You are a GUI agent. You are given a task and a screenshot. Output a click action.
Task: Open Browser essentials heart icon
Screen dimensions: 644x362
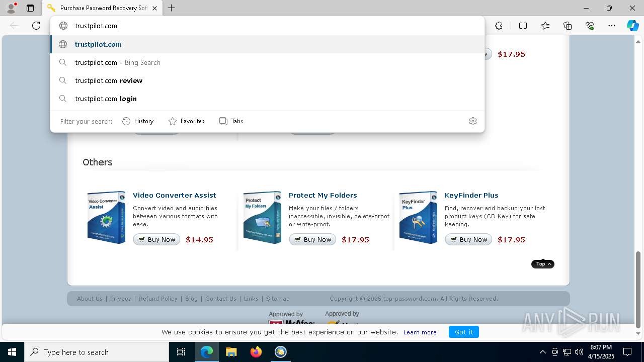click(590, 26)
